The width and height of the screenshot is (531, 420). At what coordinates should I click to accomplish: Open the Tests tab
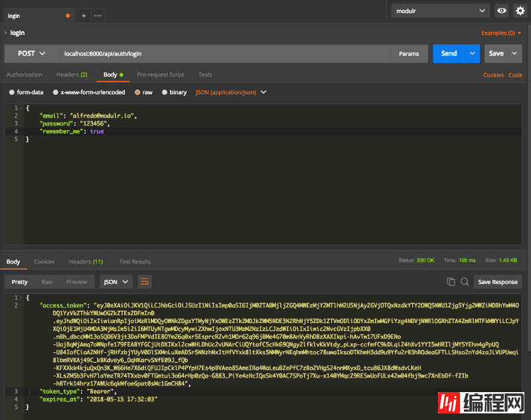pyautogui.click(x=205, y=74)
